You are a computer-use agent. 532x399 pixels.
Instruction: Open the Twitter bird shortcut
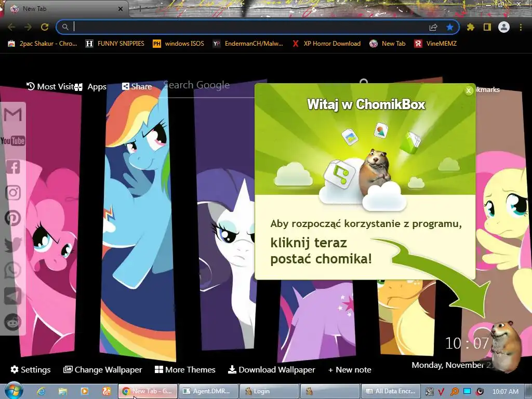point(13,244)
